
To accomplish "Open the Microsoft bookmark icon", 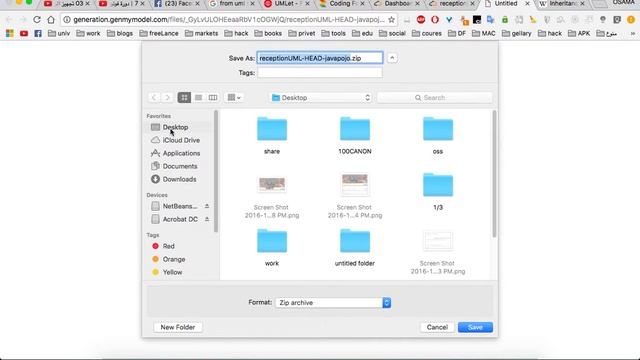I will pos(10,33).
